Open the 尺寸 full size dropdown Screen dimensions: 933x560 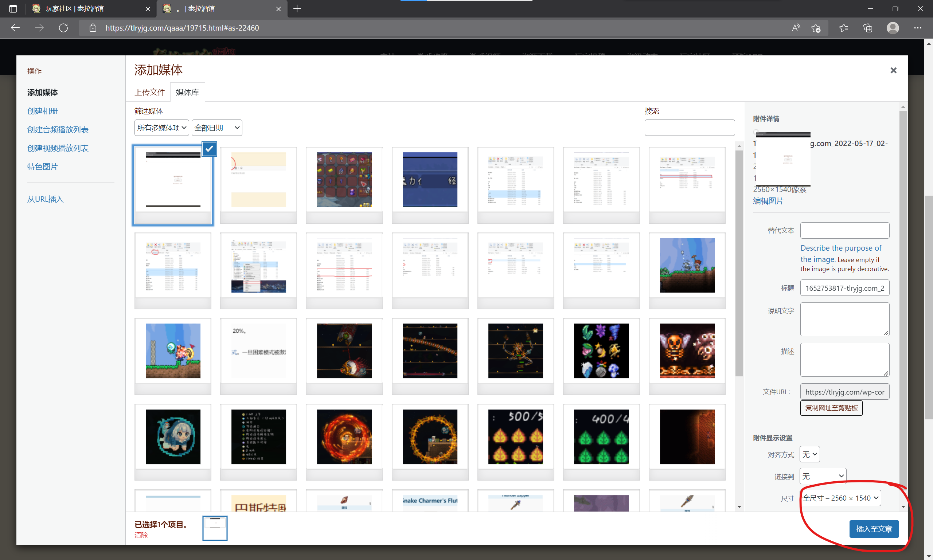[840, 498]
